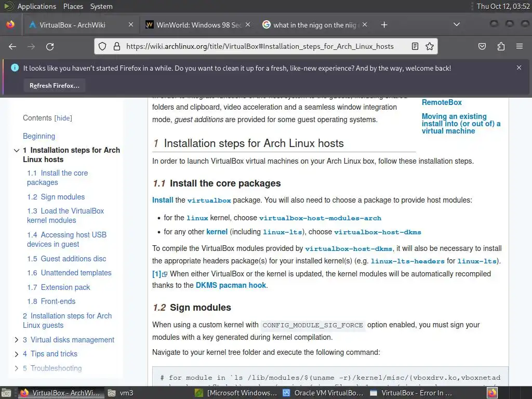Toggle reader view icon in address bar
Viewport: 532px width, 399px height.
[x=415, y=46]
